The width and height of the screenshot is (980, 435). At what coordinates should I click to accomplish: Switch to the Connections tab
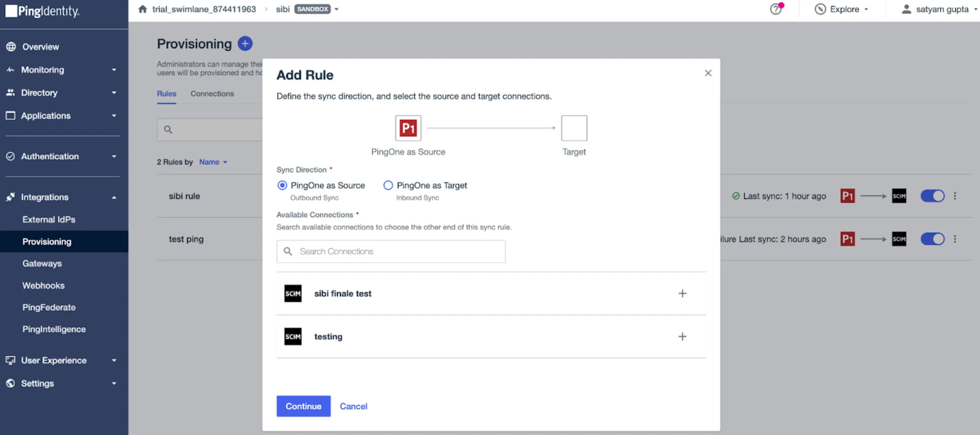212,93
